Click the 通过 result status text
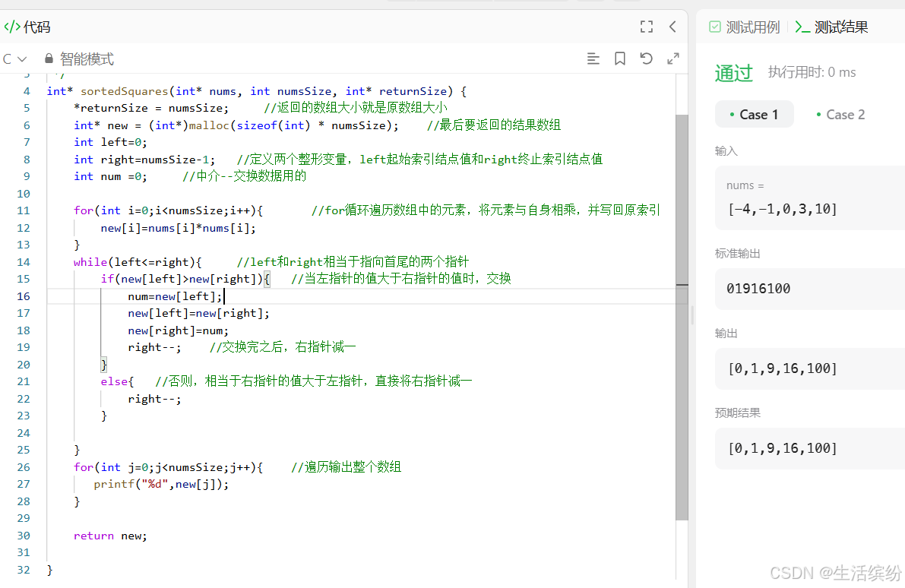 pyautogui.click(x=734, y=71)
